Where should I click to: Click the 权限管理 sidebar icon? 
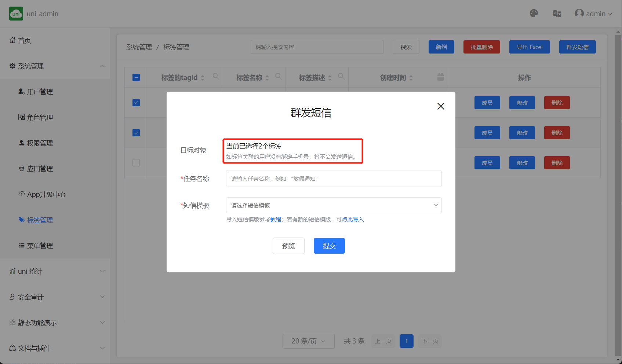pyautogui.click(x=22, y=143)
